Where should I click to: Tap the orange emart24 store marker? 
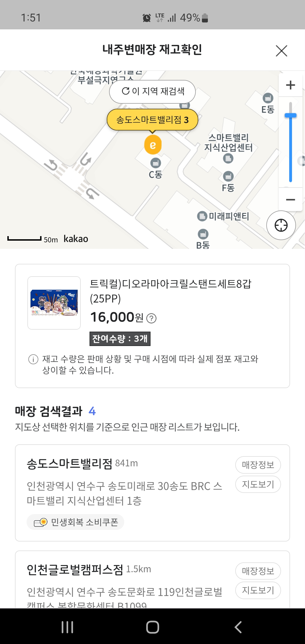point(153,145)
